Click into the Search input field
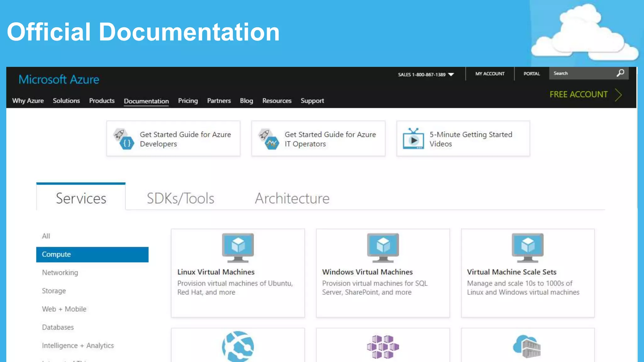This screenshot has height=362, width=644. tap(582, 73)
